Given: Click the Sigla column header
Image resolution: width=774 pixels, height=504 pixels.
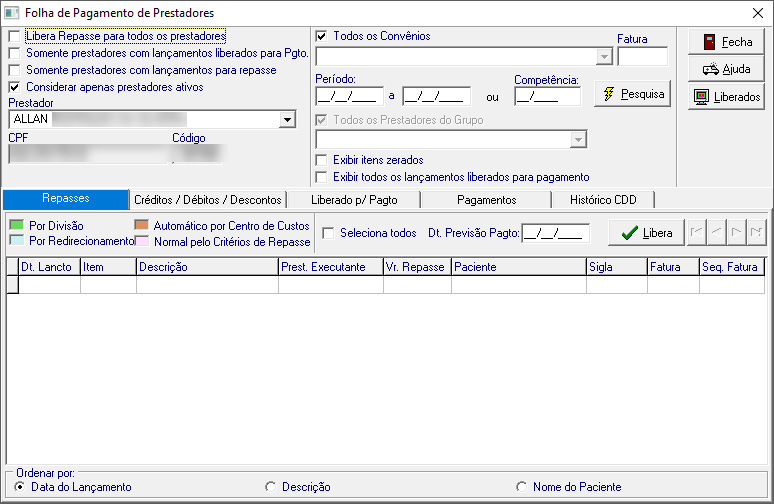Looking at the screenshot, I should click(x=617, y=267).
